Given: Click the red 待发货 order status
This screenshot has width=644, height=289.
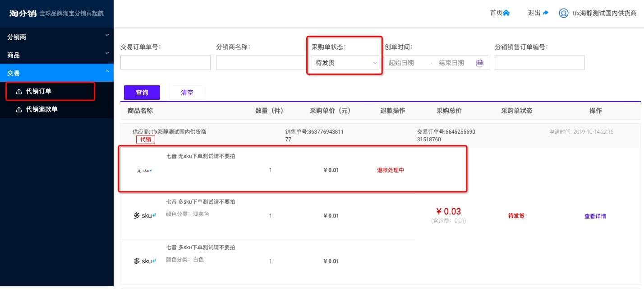Looking at the screenshot, I should click(516, 216).
